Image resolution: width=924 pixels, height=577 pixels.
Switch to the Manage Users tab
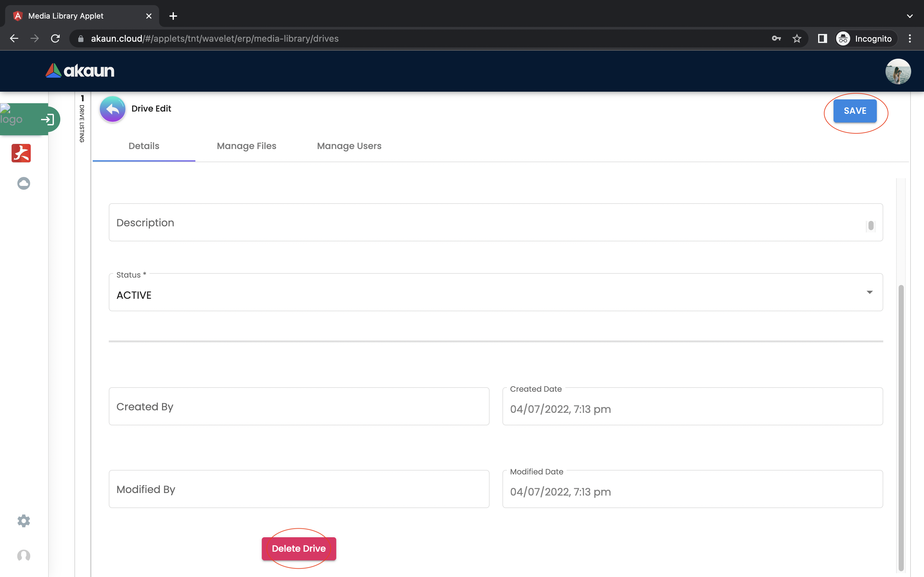[x=349, y=146]
